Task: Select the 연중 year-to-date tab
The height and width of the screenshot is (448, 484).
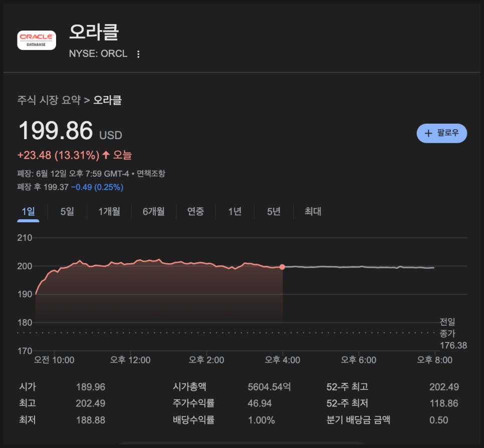Action: pos(195,212)
